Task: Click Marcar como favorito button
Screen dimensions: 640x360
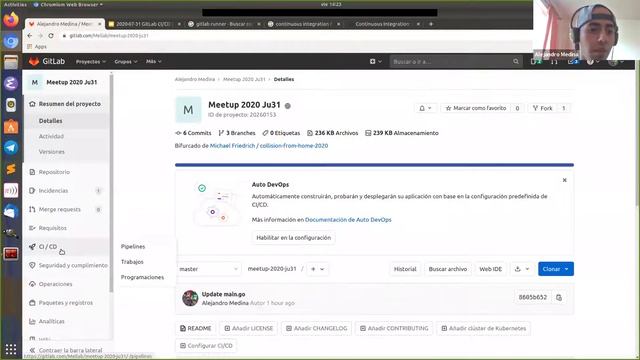Action: point(476,108)
